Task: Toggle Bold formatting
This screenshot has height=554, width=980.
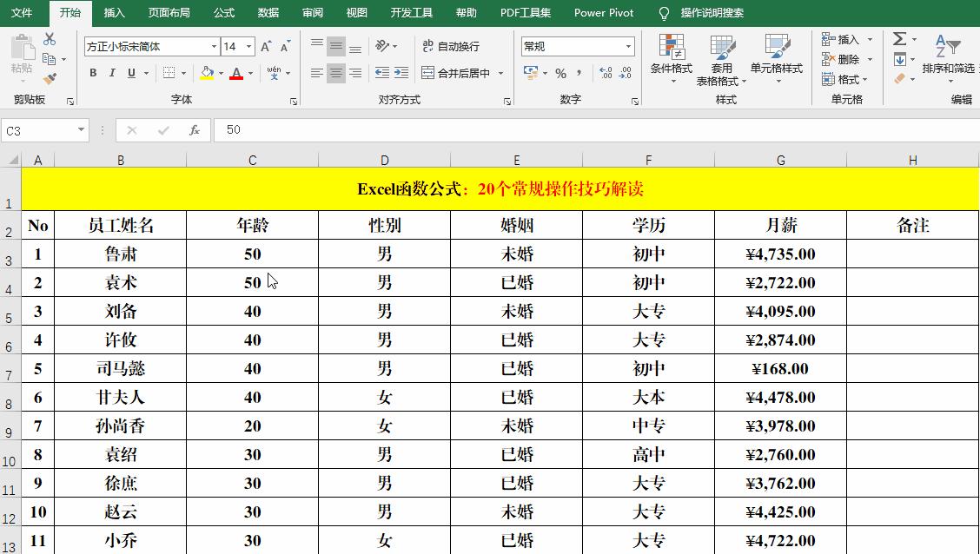Action: [x=93, y=73]
